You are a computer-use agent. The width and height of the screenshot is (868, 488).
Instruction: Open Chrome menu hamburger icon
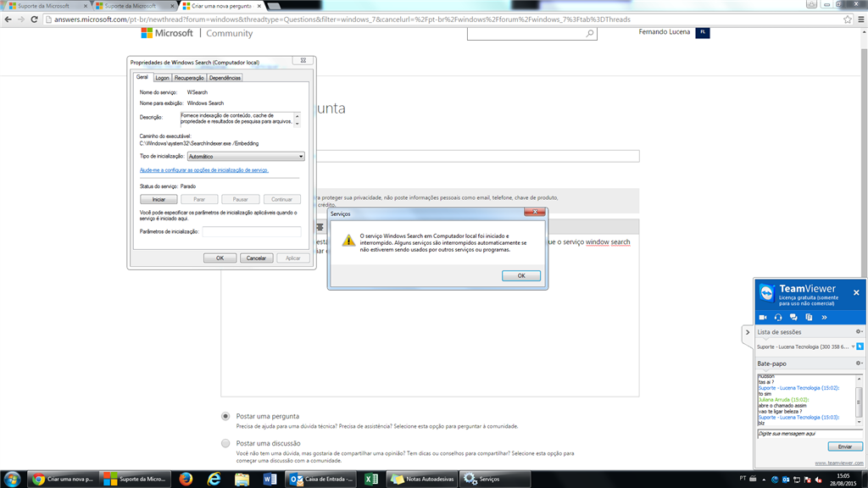click(x=861, y=19)
